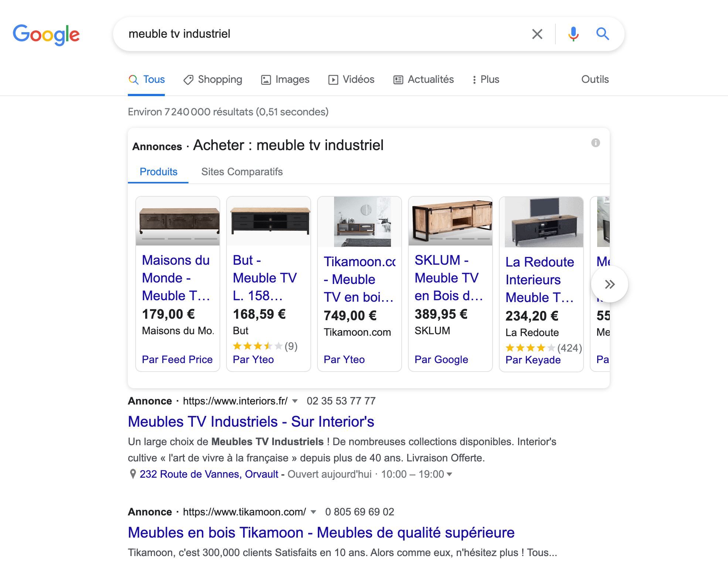Expand the interiors.fr ad URL dropdown arrow
The height and width of the screenshot is (579, 728).
(x=295, y=401)
